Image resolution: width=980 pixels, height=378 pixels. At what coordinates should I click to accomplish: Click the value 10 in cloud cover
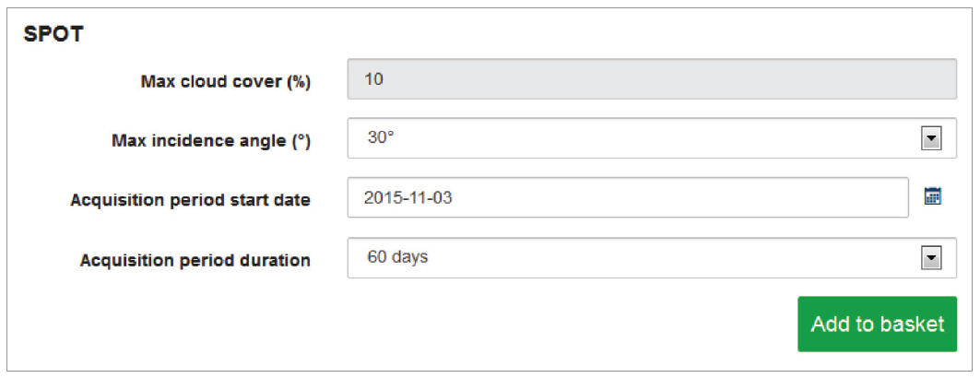click(x=373, y=79)
